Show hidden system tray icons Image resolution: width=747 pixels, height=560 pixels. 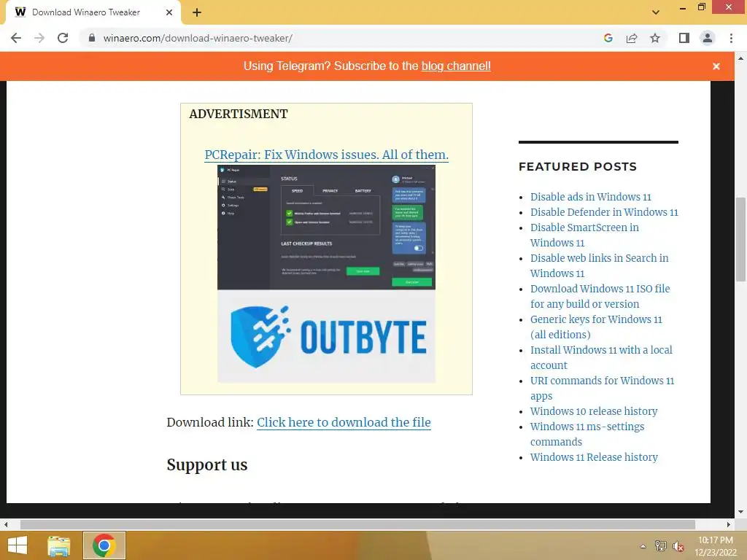click(x=643, y=546)
